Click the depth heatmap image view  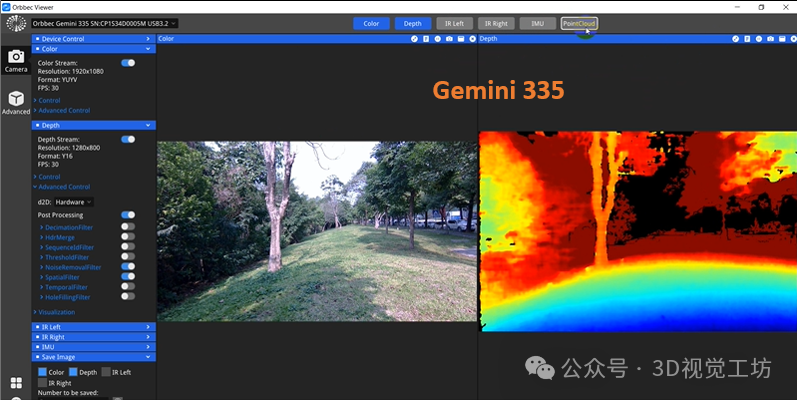pos(638,231)
